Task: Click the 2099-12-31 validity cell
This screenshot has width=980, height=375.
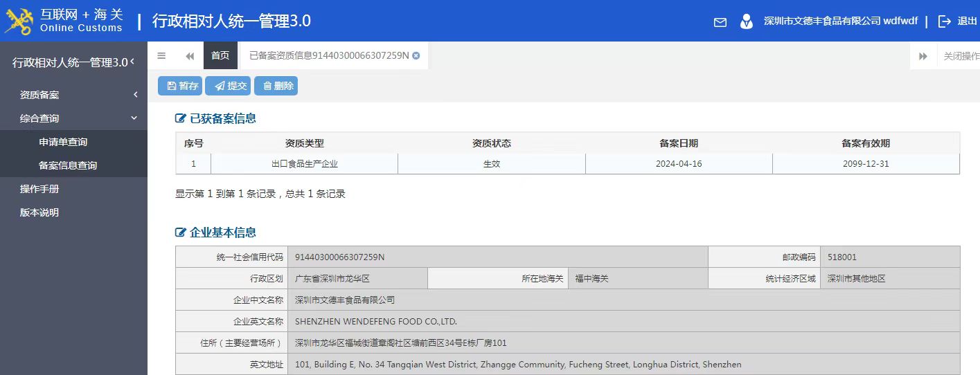Action: pos(866,164)
